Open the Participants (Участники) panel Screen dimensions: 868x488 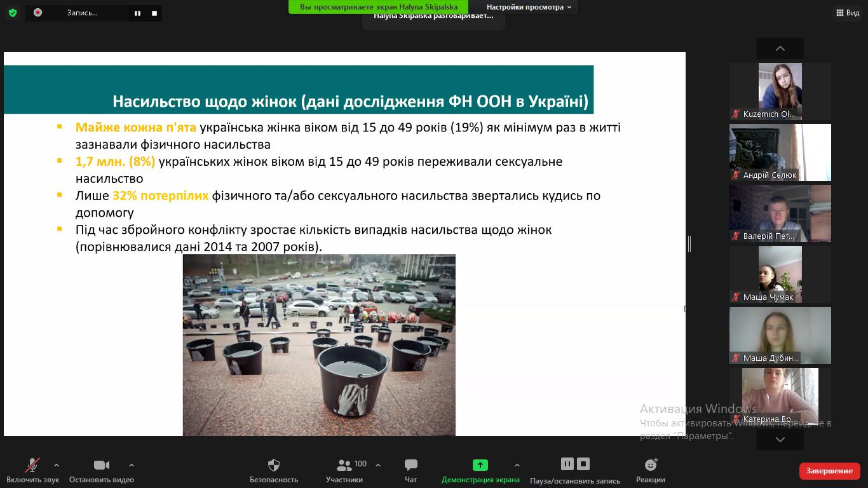click(344, 465)
